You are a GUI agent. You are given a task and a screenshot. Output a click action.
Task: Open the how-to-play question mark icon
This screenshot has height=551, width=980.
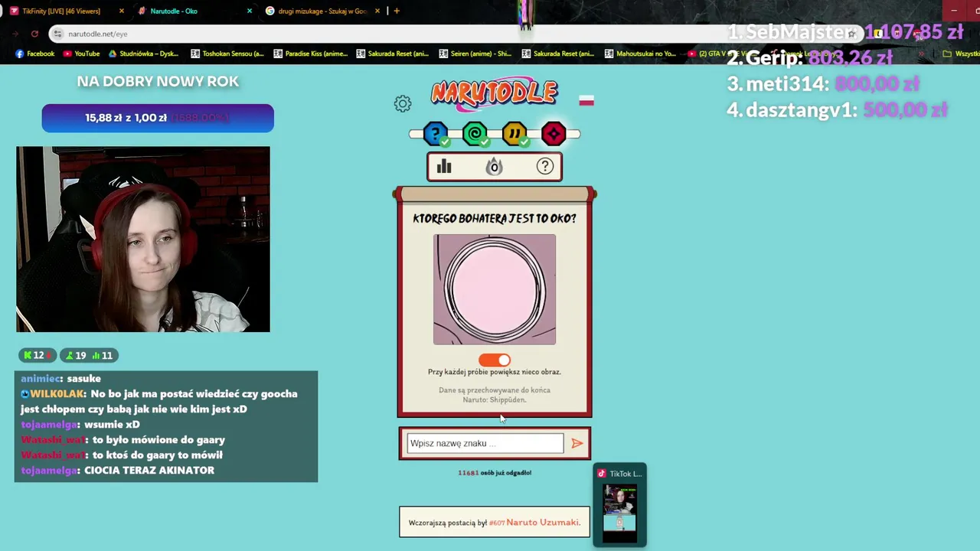pos(545,166)
